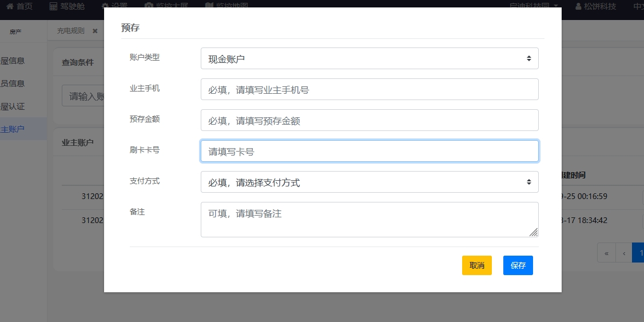Image resolution: width=644 pixels, height=322 pixels.
Task: Click the 松饼科技 user icon
Action: (578, 6)
